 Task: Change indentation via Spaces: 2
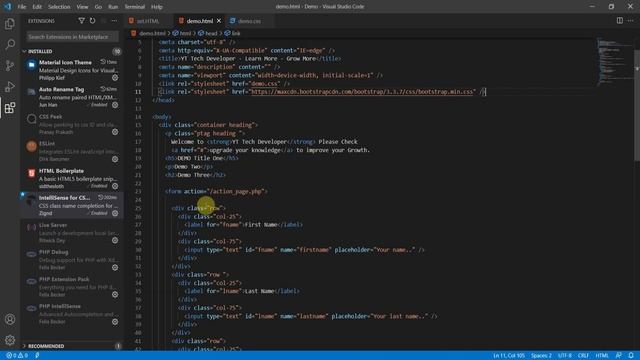(x=541, y=356)
